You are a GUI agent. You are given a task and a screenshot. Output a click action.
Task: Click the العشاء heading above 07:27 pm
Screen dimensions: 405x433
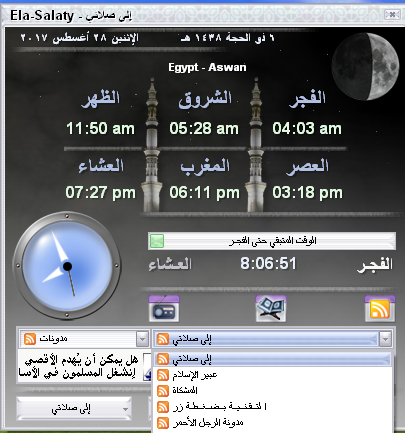[101, 166]
